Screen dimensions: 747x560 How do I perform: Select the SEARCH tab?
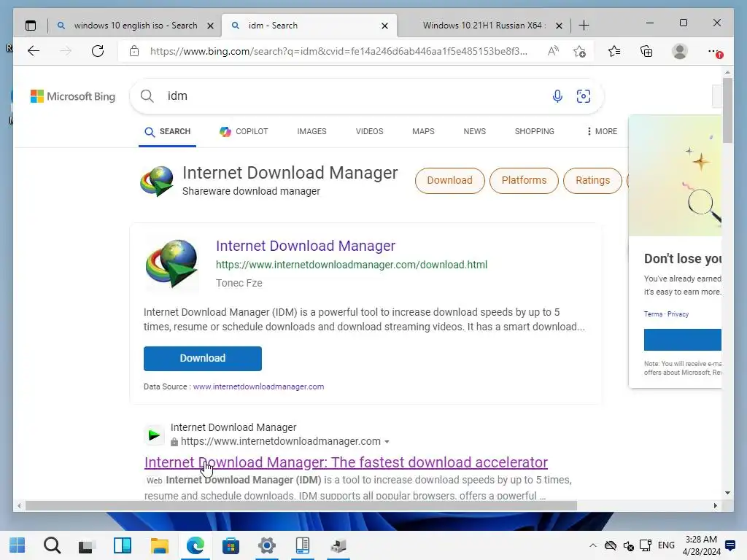click(x=167, y=131)
